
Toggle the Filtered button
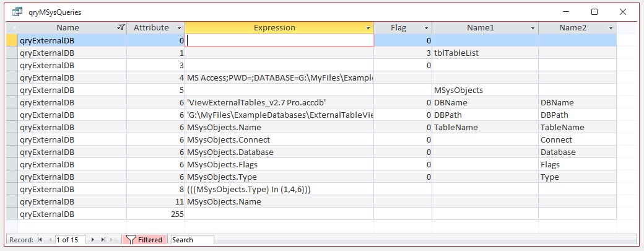(144, 239)
